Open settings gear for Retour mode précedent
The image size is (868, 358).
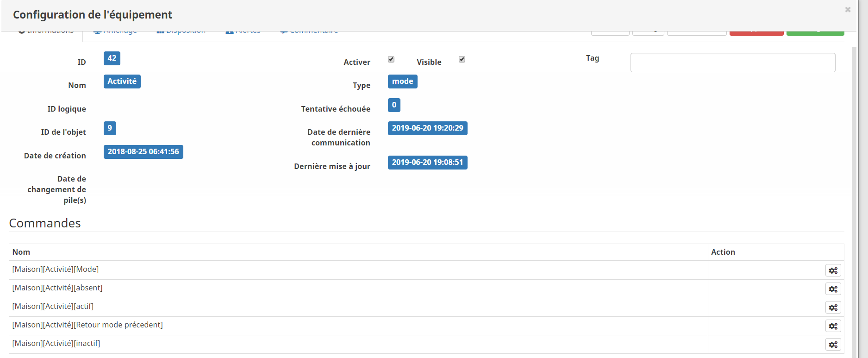833,326
